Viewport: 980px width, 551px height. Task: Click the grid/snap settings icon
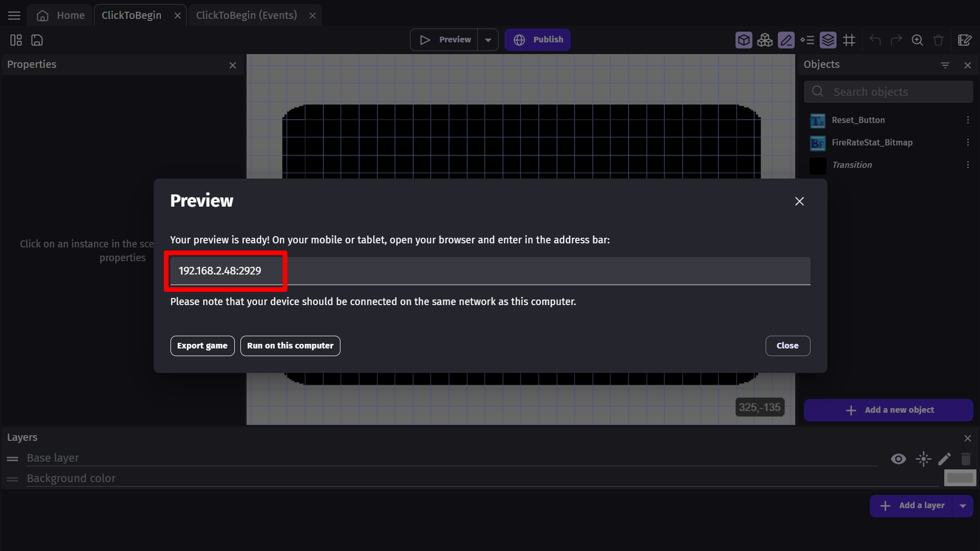click(850, 40)
